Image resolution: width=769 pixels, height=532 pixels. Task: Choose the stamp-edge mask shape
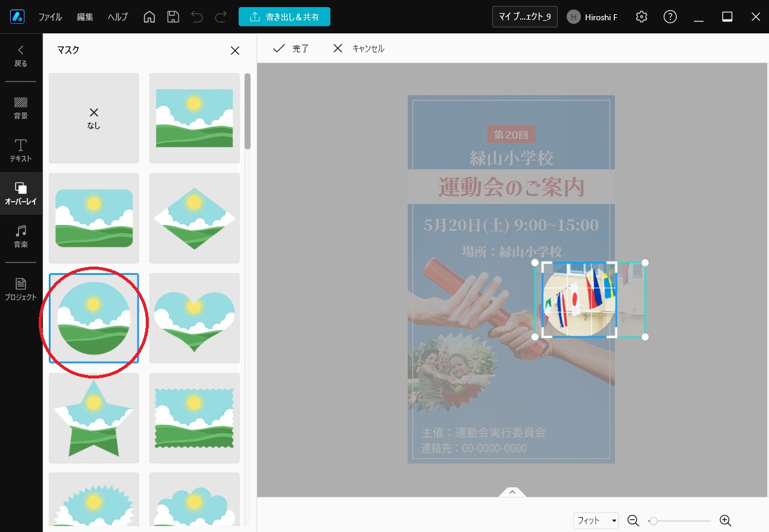pyautogui.click(x=195, y=418)
